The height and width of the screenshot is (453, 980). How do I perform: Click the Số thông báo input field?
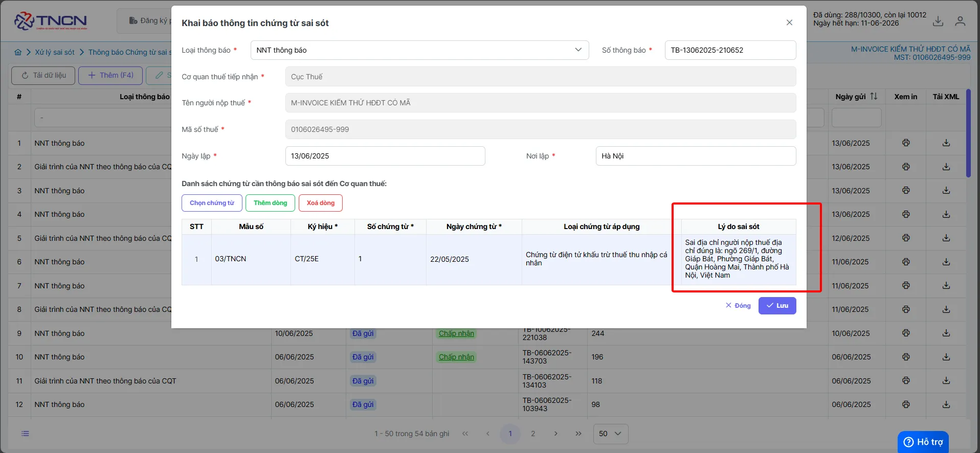click(730, 50)
